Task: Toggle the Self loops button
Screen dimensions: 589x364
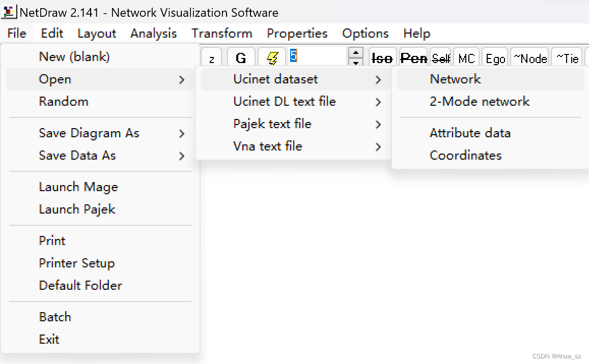Action: [441, 58]
